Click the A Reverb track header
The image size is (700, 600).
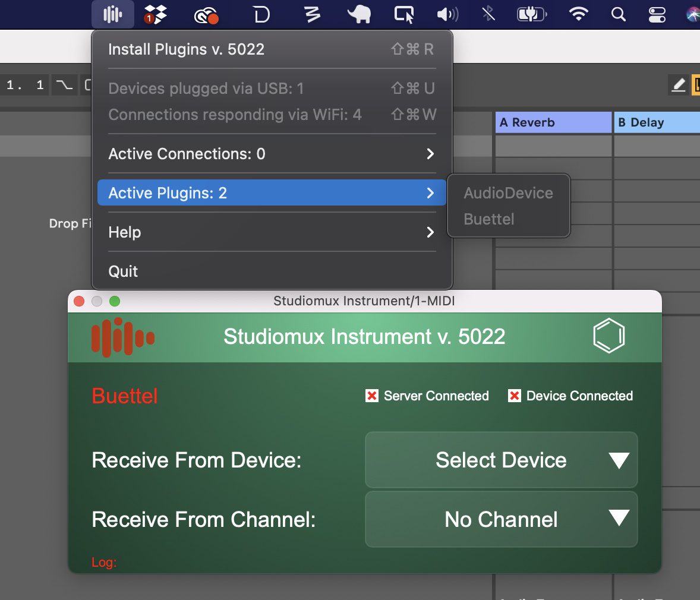pos(553,122)
